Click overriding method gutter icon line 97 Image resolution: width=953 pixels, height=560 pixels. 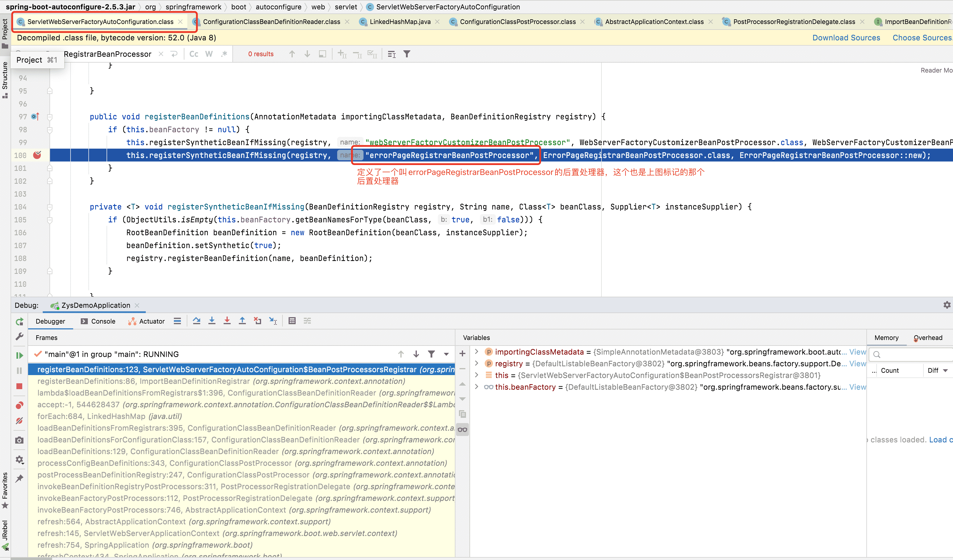[x=35, y=116]
